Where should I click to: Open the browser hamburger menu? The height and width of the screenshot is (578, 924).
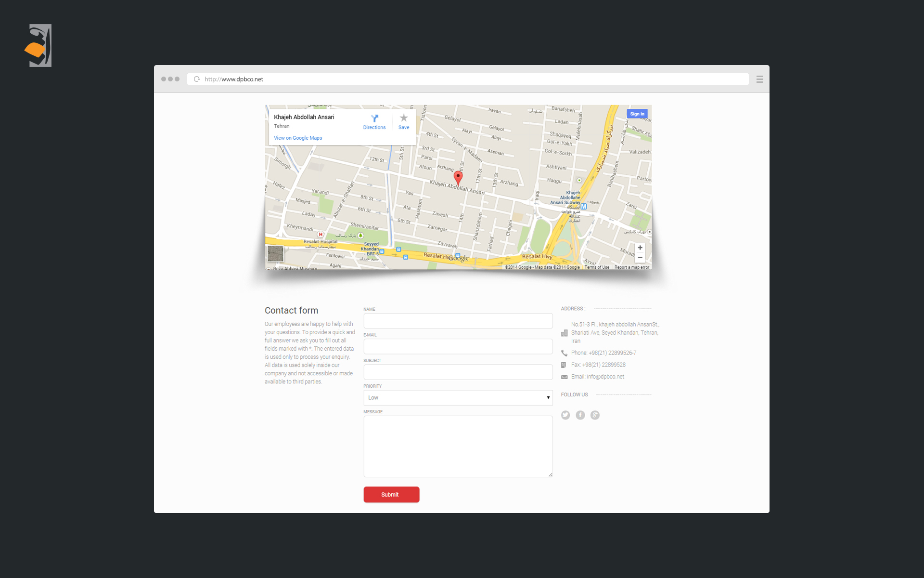(759, 79)
